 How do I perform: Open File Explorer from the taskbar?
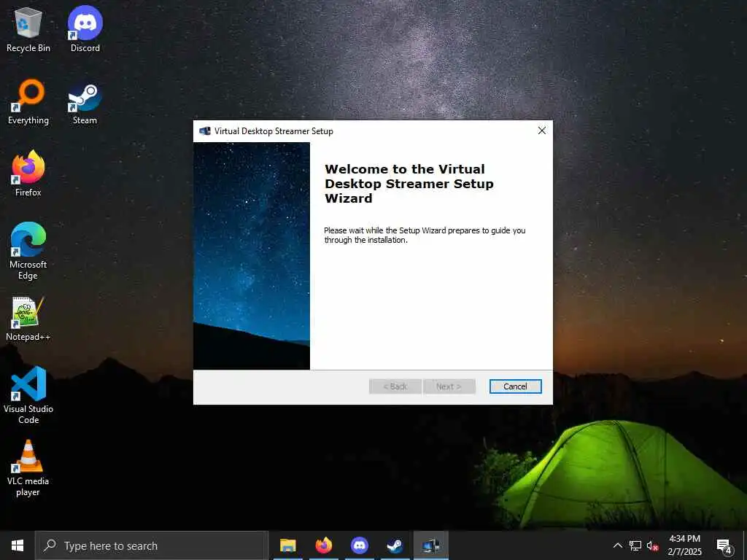pos(287,545)
